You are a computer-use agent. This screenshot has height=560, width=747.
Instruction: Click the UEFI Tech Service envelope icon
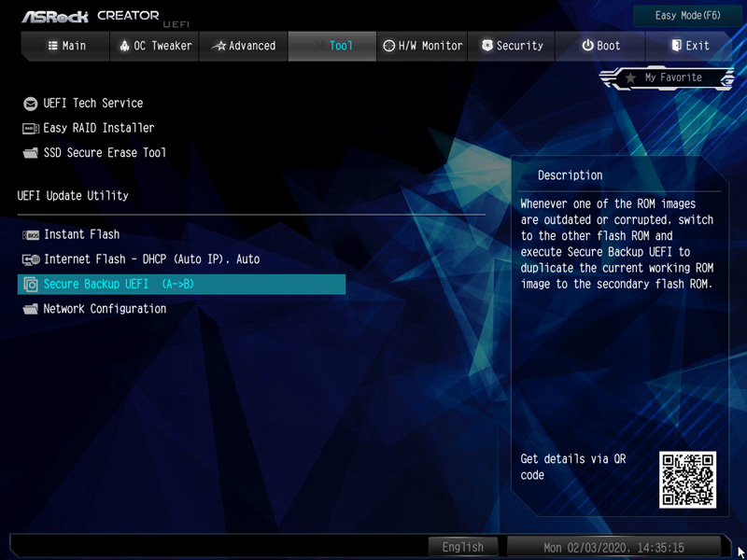tap(31, 104)
